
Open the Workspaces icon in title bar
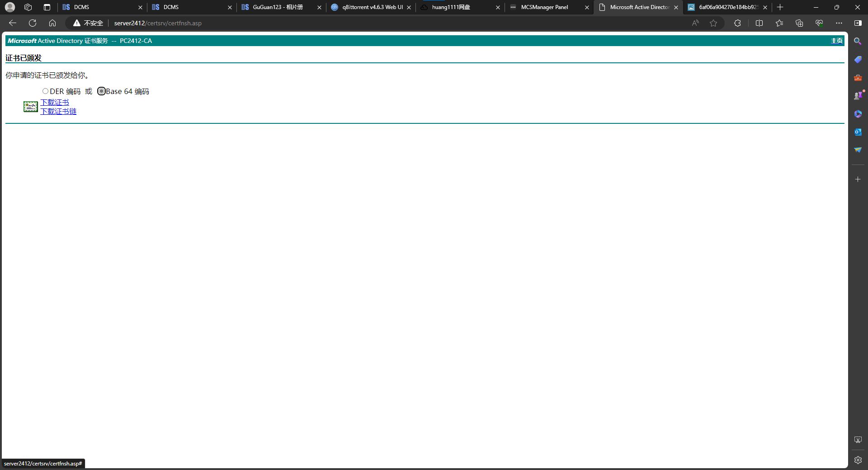[x=28, y=7]
